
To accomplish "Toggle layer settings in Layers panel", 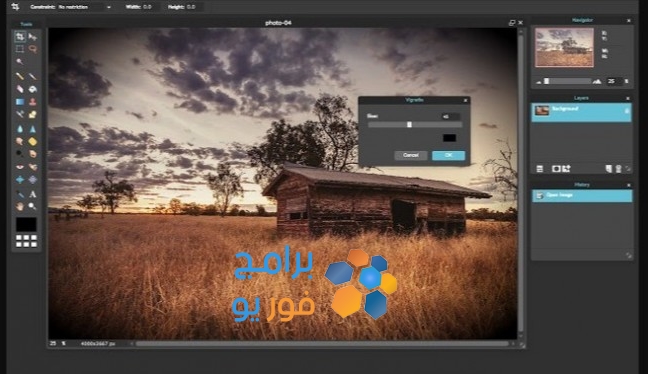I will click(539, 169).
